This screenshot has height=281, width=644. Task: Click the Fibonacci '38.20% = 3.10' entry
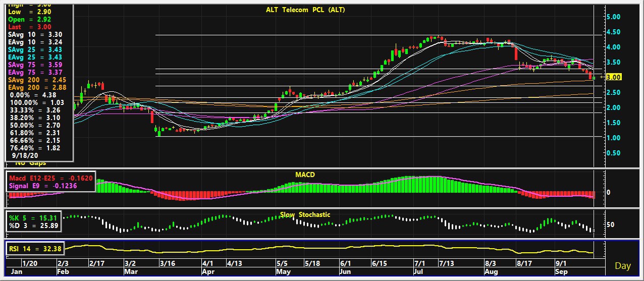35,118
